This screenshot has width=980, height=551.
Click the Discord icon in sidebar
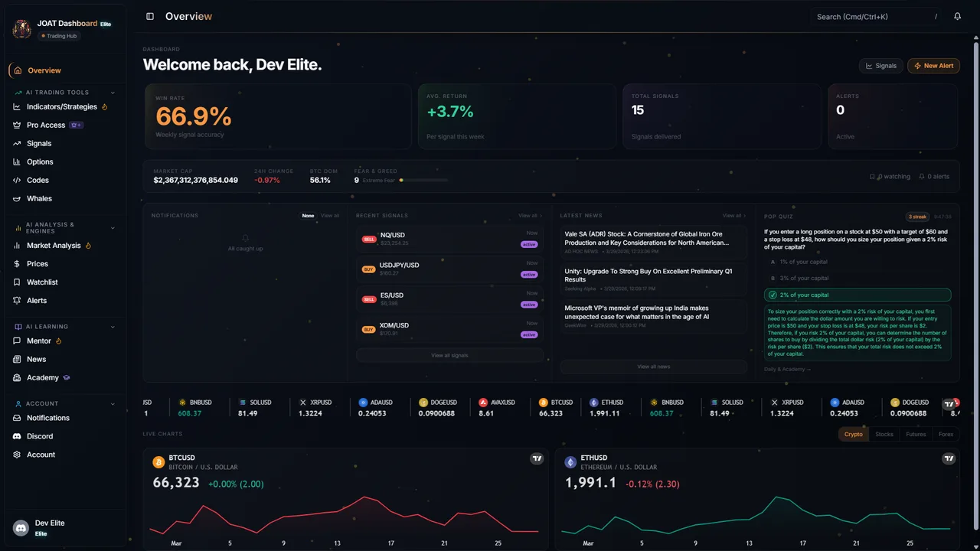[17, 436]
